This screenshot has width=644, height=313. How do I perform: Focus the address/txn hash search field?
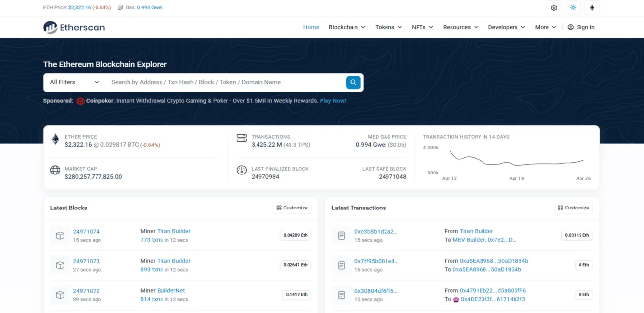click(225, 82)
